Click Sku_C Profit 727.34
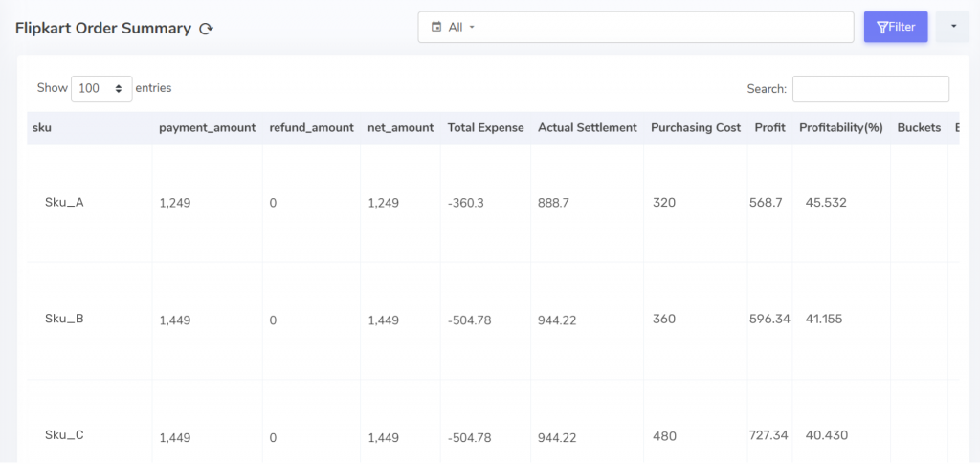The width and height of the screenshot is (980, 464). coord(768,434)
